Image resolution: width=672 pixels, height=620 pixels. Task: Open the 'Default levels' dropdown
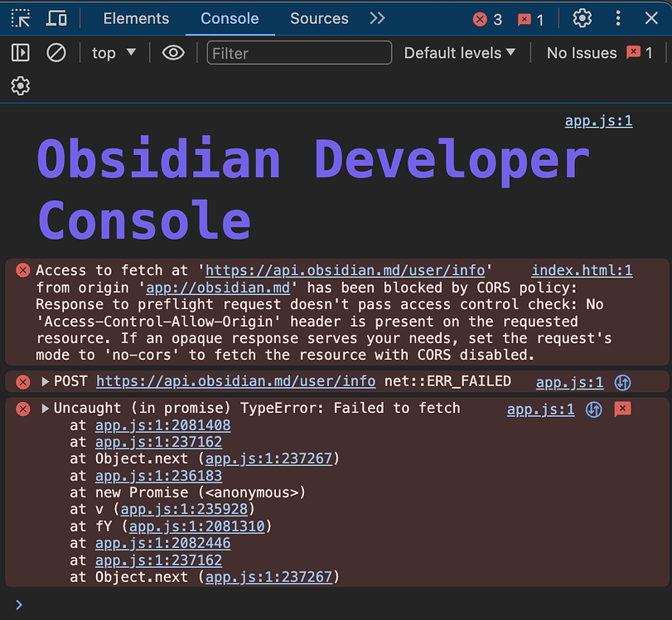(x=459, y=52)
